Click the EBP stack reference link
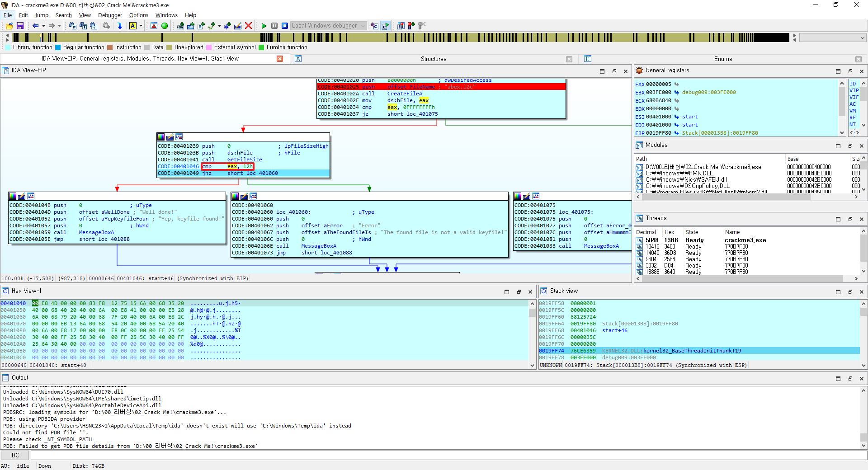This screenshot has height=470, width=868. click(x=720, y=133)
